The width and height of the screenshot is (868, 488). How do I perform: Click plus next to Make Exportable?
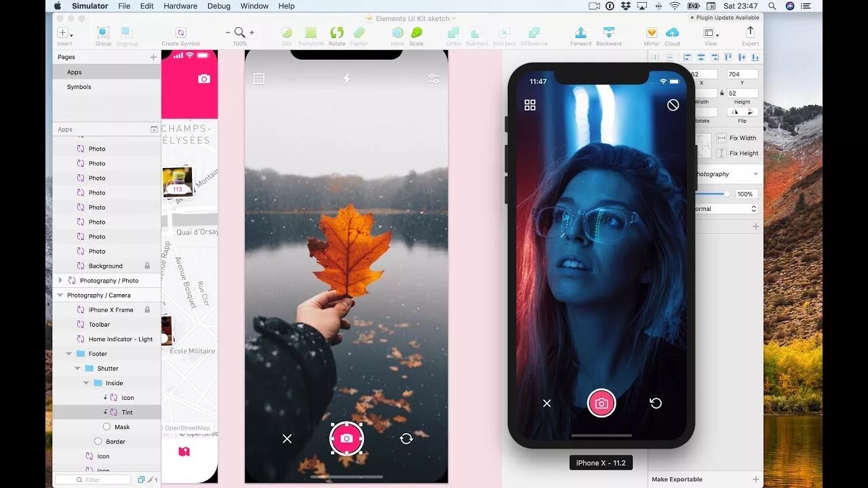[756, 479]
